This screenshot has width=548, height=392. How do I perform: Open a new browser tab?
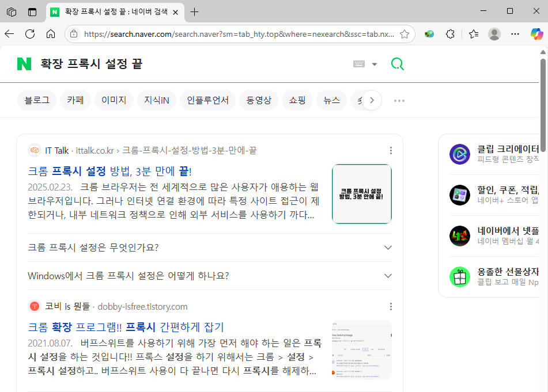pyautogui.click(x=194, y=12)
